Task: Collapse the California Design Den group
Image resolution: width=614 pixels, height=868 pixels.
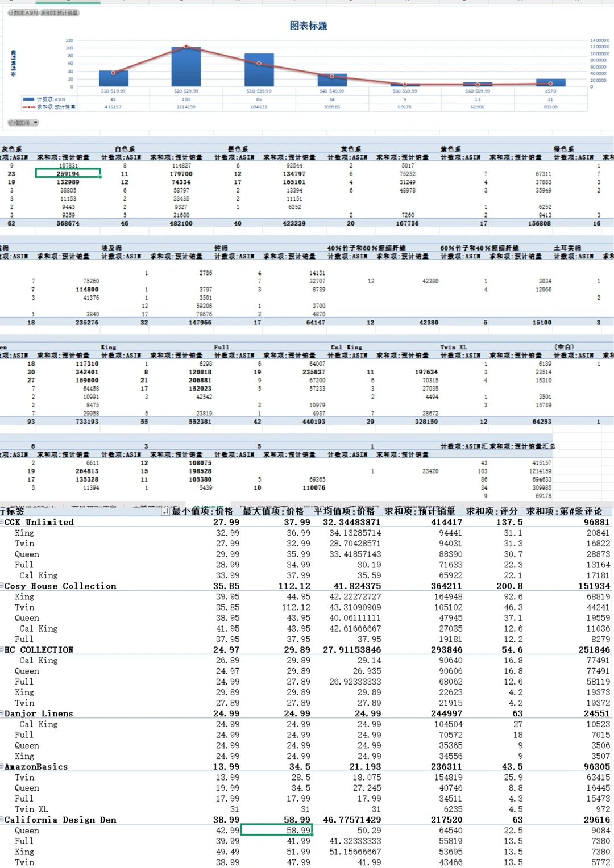Action: pos(2,820)
